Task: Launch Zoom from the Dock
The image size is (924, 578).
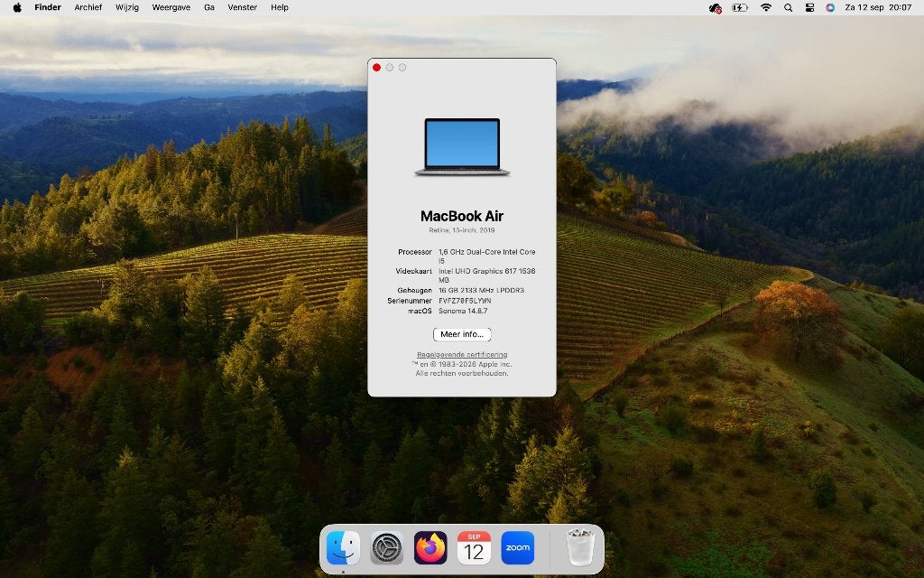Action: (x=518, y=548)
